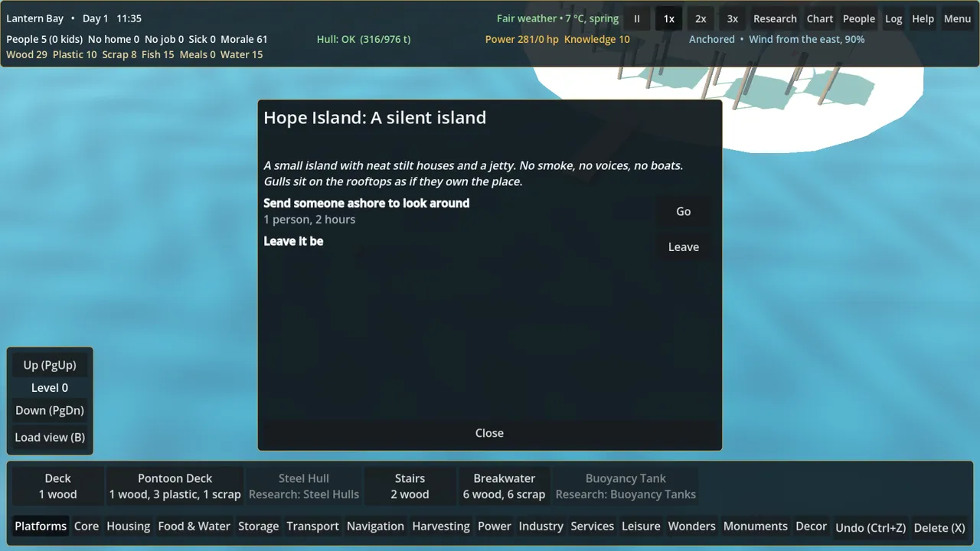
Task: Click Load view (B) button
Action: tap(50, 437)
